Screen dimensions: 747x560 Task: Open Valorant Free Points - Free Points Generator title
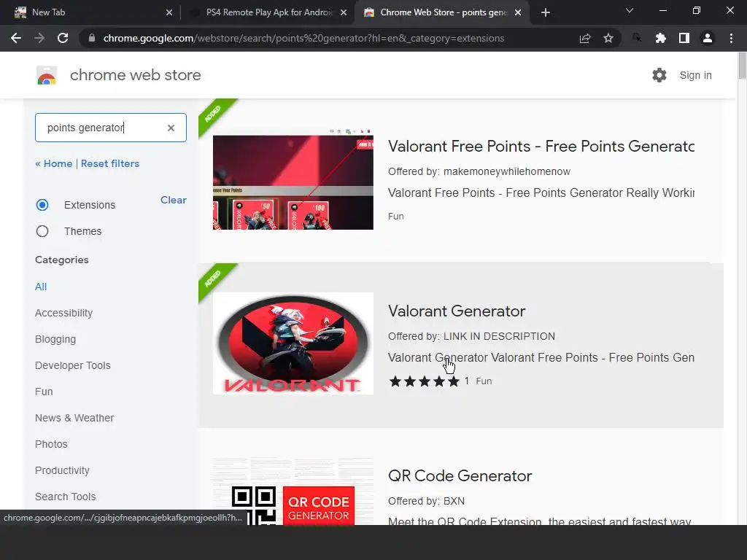[541, 146]
